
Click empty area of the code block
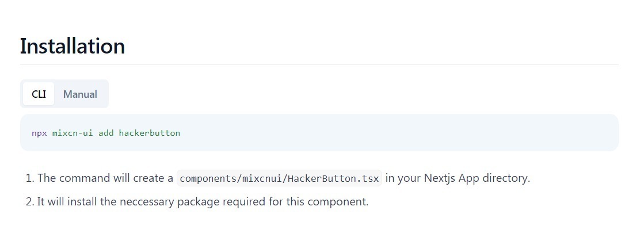tap(403, 133)
